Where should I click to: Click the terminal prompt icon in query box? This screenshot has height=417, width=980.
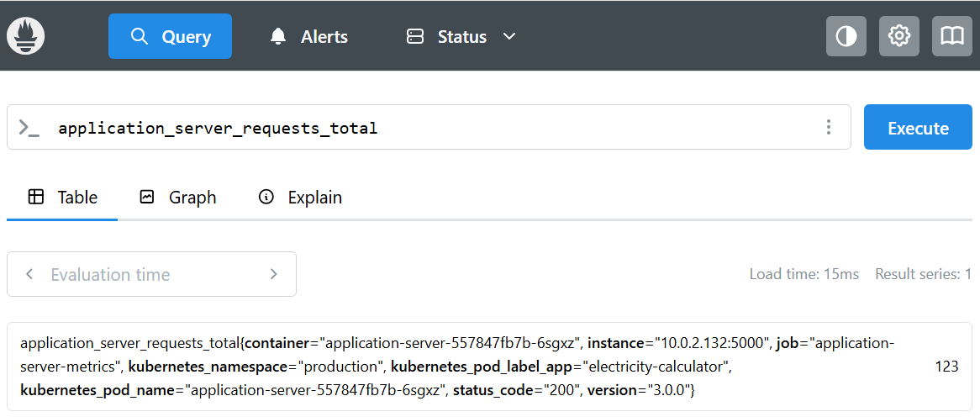pos(29,128)
